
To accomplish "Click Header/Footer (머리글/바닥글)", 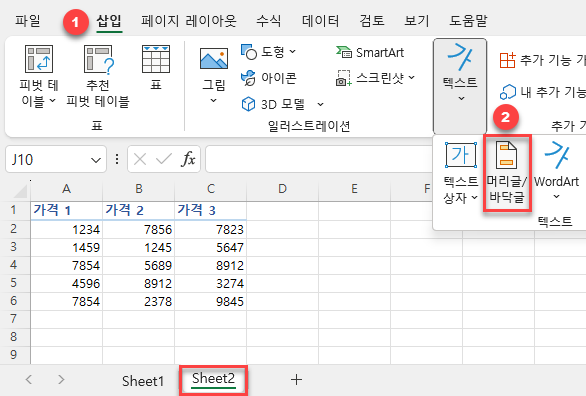I will [x=507, y=174].
